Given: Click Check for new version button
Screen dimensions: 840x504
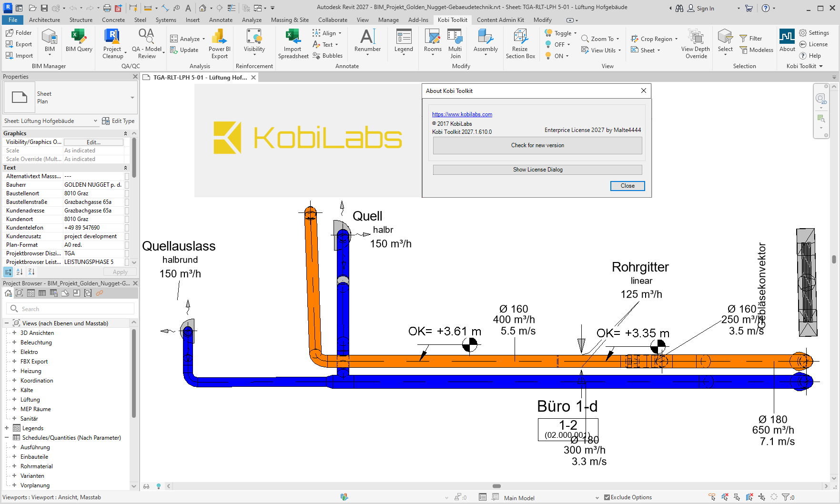Looking at the screenshot, I should point(537,145).
